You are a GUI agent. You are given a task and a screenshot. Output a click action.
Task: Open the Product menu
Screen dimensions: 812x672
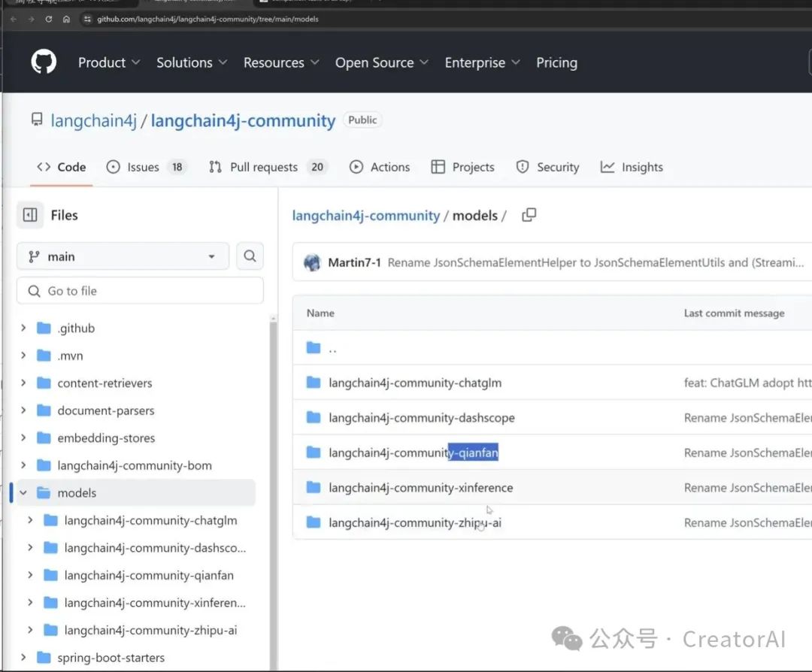109,62
